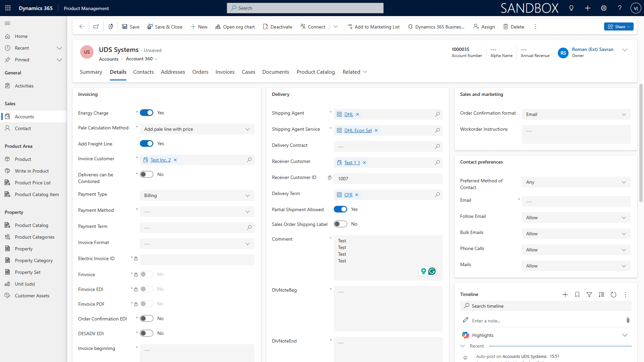Open the Test Inc. 2 invoice customer record
This screenshot has height=362, width=644.
[160, 160]
